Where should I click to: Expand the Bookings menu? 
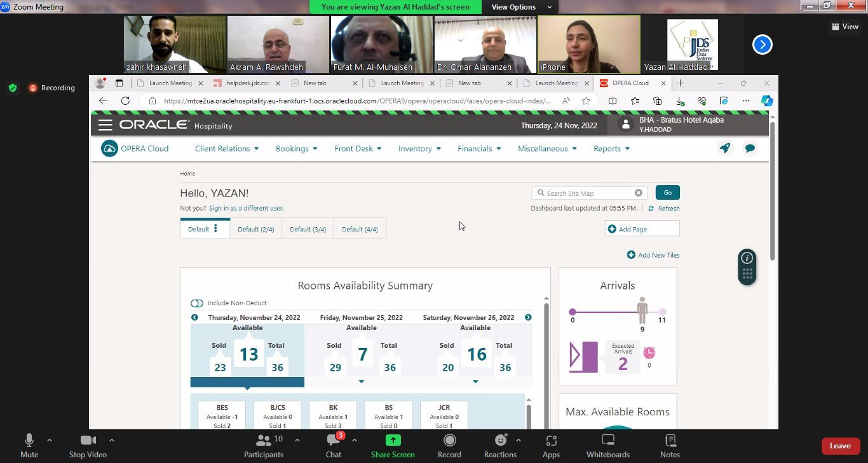coord(296,149)
